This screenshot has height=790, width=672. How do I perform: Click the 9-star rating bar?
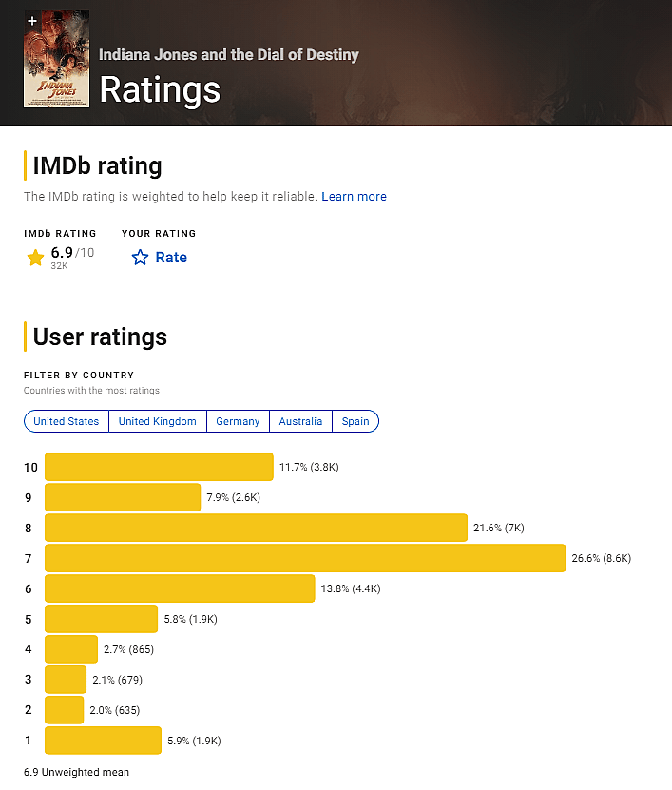point(123,497)
